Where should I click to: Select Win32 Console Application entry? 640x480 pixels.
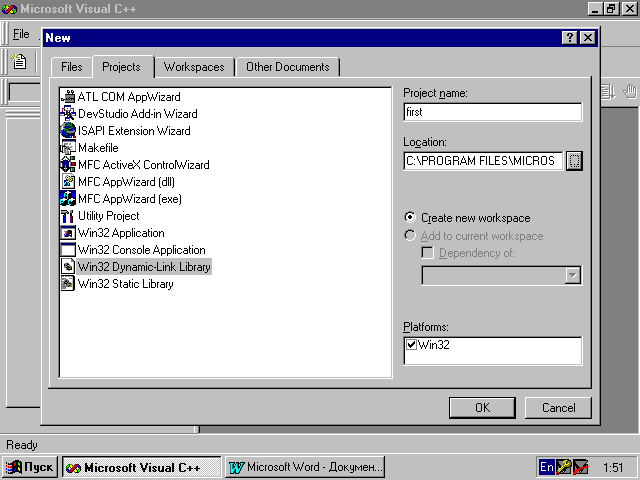click(142, 250)
